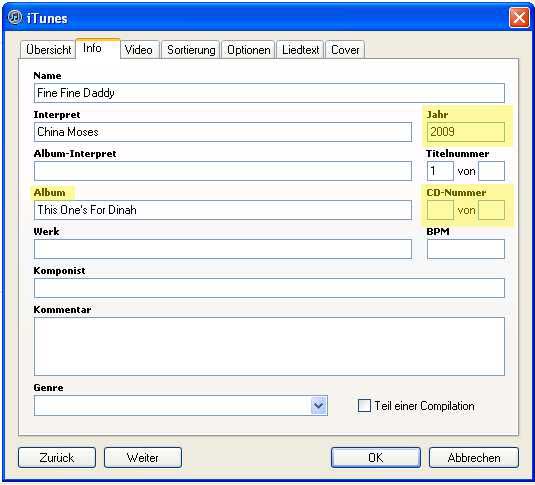Tick the Teil einer Compilation checkbox
535x485 pixels.
pyautogui.click(x=364, y=406)
